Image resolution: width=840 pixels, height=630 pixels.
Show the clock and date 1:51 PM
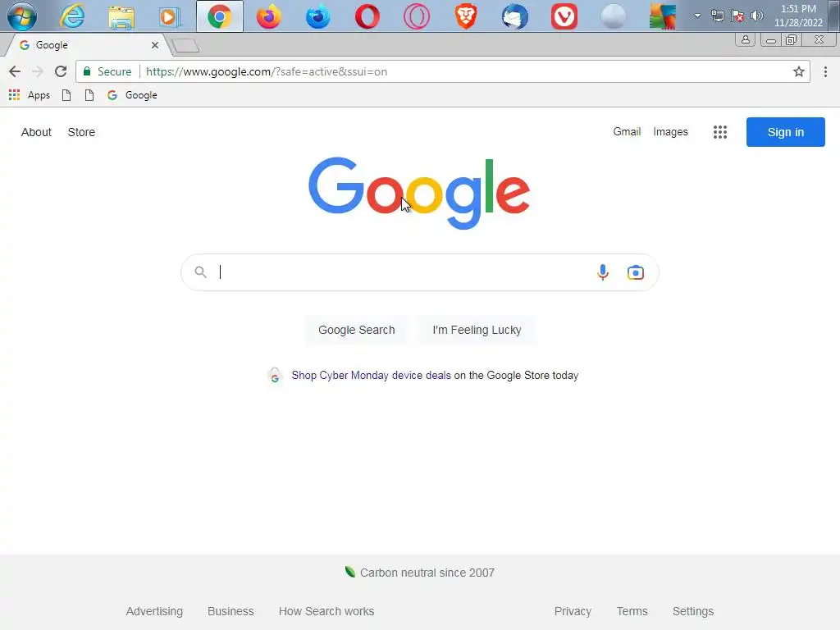798,16
